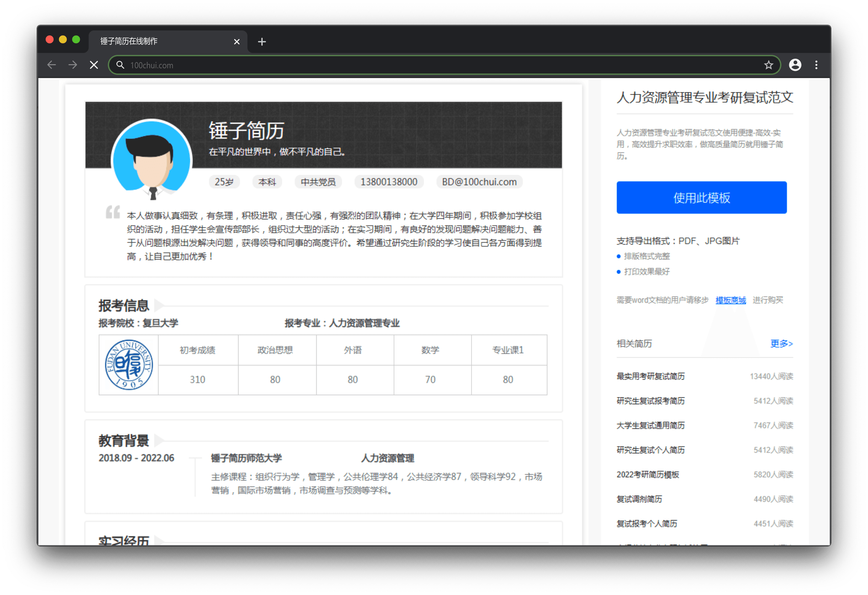Close the 锤子简历在线制作 tab
This screenshot has width=868, height=595.
tap(237, 41)
